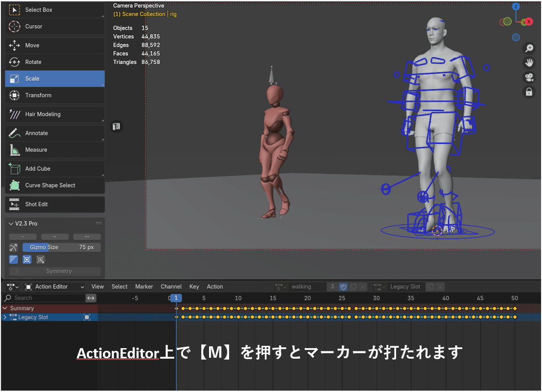Image resolution: width=542 pixels, height=392 pixels.
Task: Unlink the walking action with the X button
Action: pyautogui.click(x=363, y=286)
